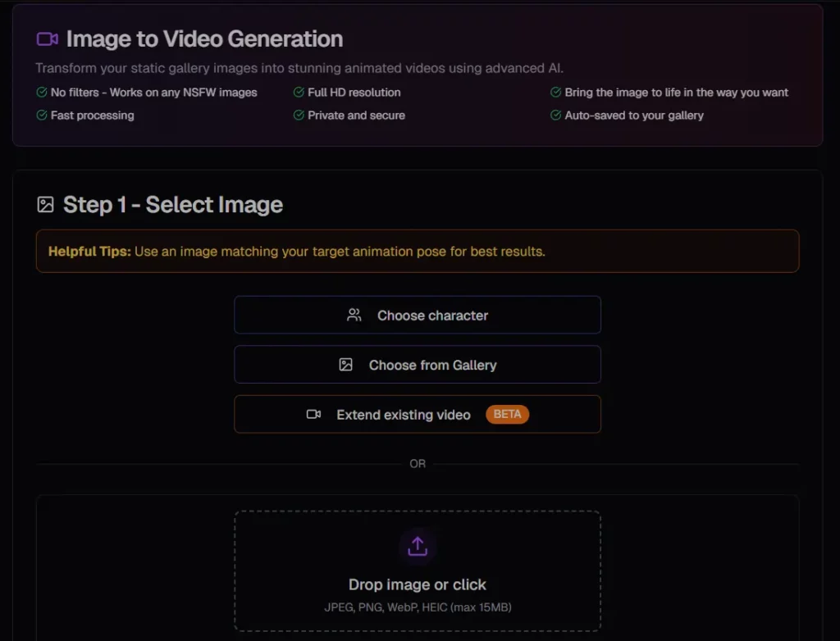Viewport: 840px width, 641px height.
Task: Click the purple upload arrow icon
Action: (x=418, y=546)
